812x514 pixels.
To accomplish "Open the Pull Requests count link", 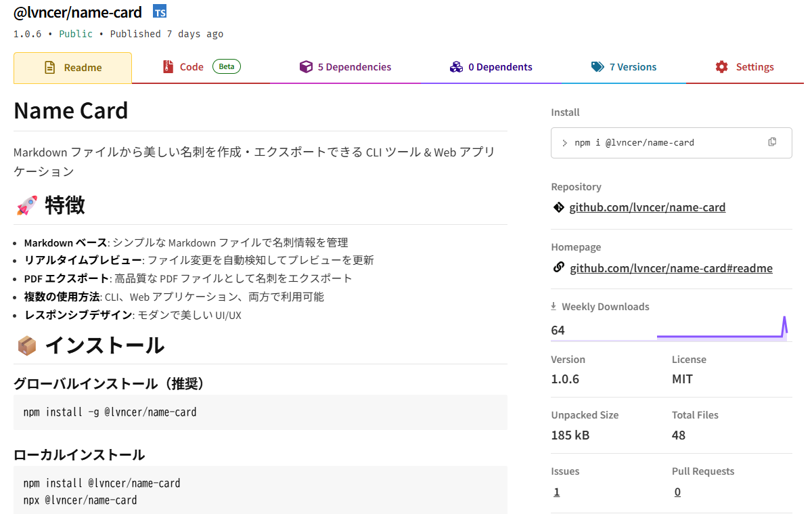I will click(x=677, y=492).
